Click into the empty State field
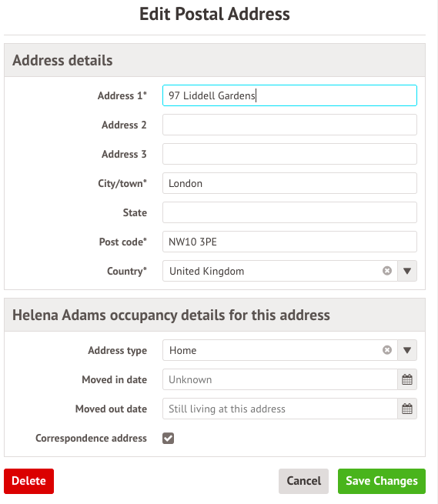 tap(289, 212)
